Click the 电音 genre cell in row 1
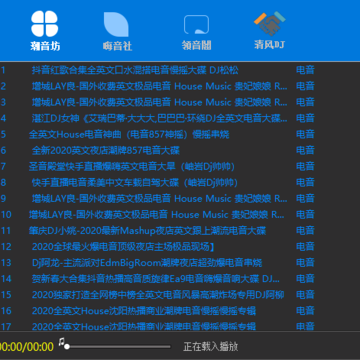360x360 pixels. click(305, 70)
